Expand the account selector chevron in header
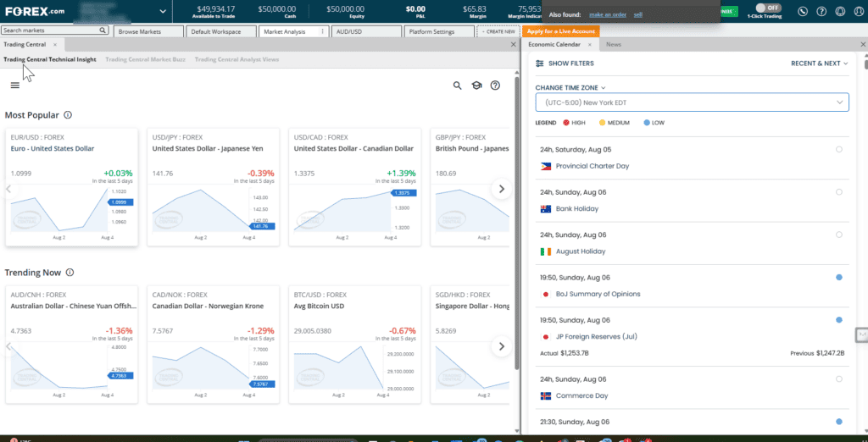Image resolution: width=868 pixels, height=442 pixels. 163,11
